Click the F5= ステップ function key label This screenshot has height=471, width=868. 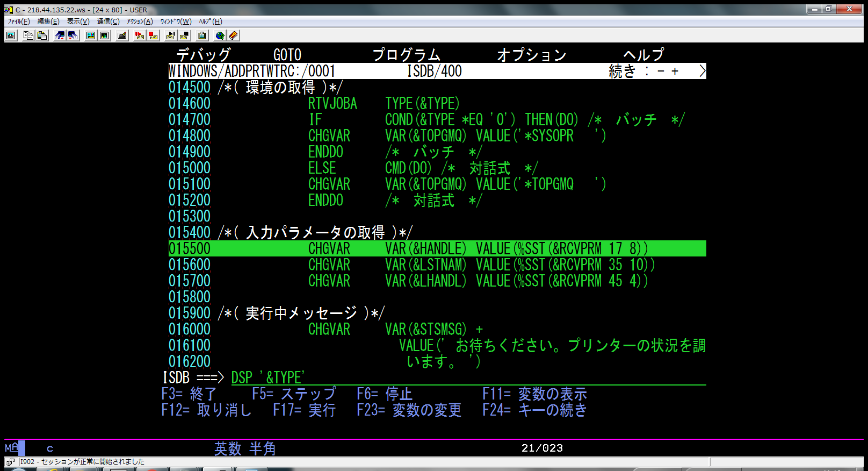point(294,394)
